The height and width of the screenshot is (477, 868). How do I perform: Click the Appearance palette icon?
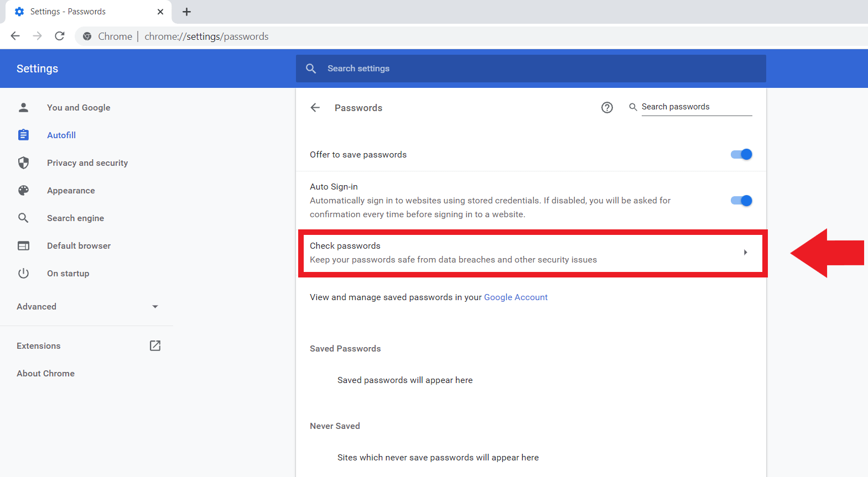(23, 190)
